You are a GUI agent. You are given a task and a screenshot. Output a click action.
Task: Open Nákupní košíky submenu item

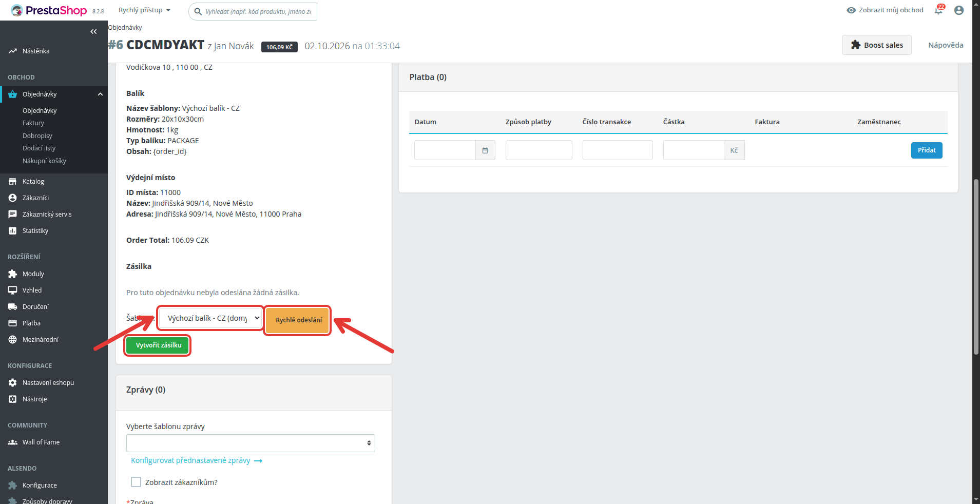44,161
